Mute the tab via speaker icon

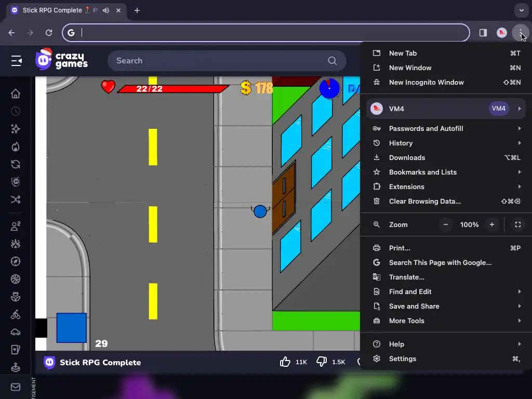(106, 10)
